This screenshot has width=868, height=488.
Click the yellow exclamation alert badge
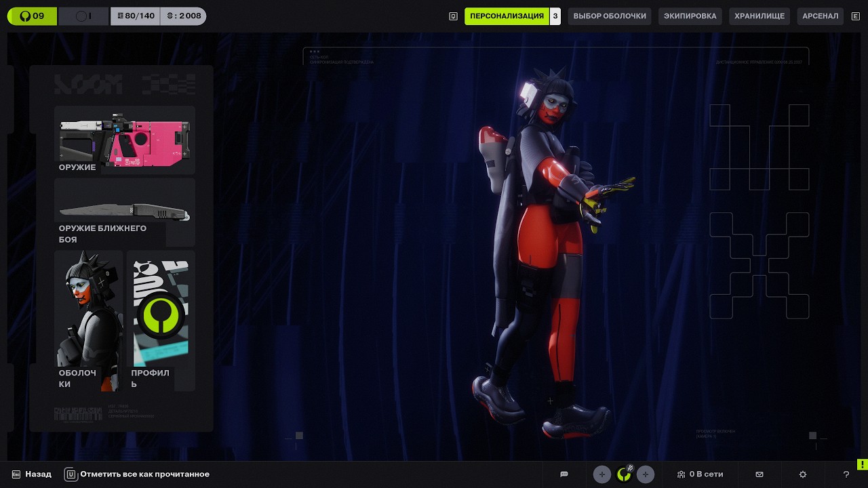862,464
